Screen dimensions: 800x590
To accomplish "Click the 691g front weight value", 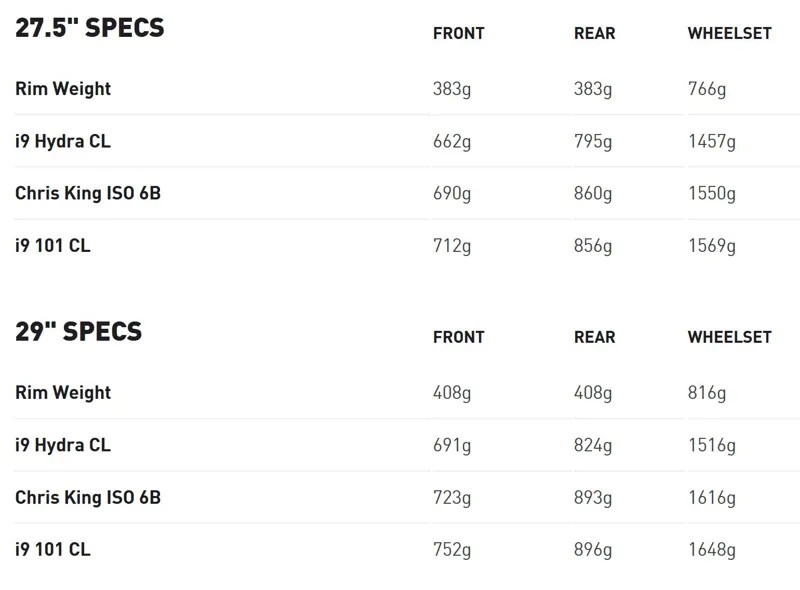I will (452, 445).
